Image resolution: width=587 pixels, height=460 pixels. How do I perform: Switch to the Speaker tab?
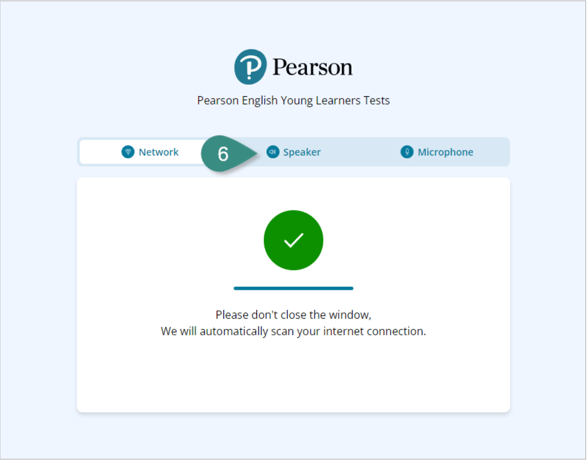pos(294,152)
